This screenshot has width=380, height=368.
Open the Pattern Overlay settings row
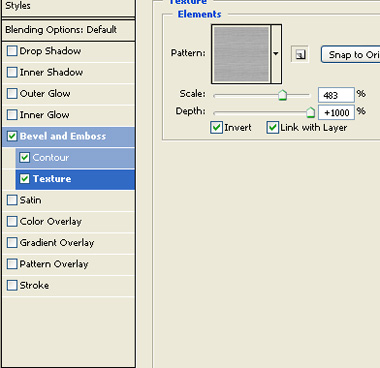click(68, 264)
